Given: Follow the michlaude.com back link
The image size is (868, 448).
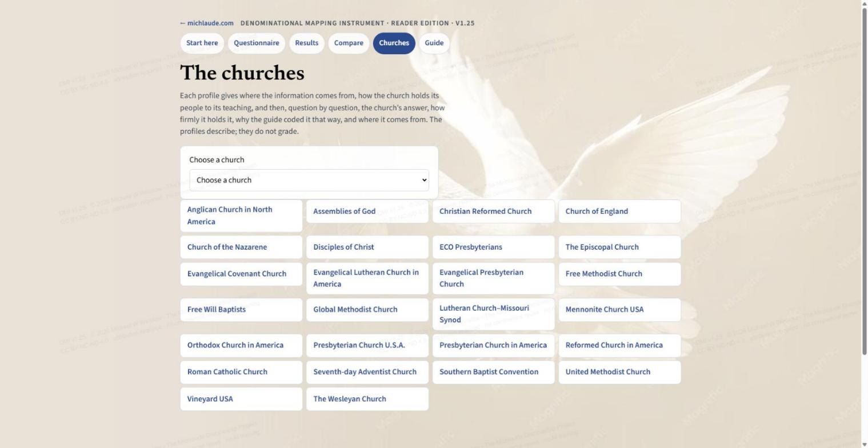Looking at the screenshot, I should click(207, 23).
